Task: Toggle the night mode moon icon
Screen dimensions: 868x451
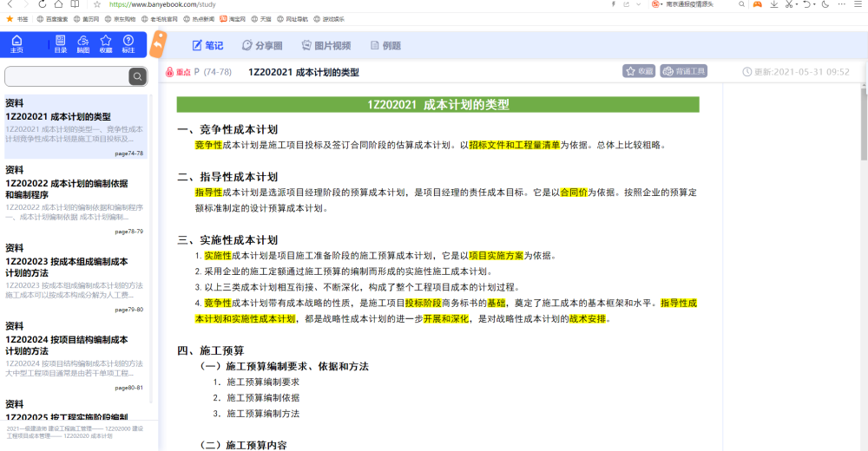Action: pos(825,3)
